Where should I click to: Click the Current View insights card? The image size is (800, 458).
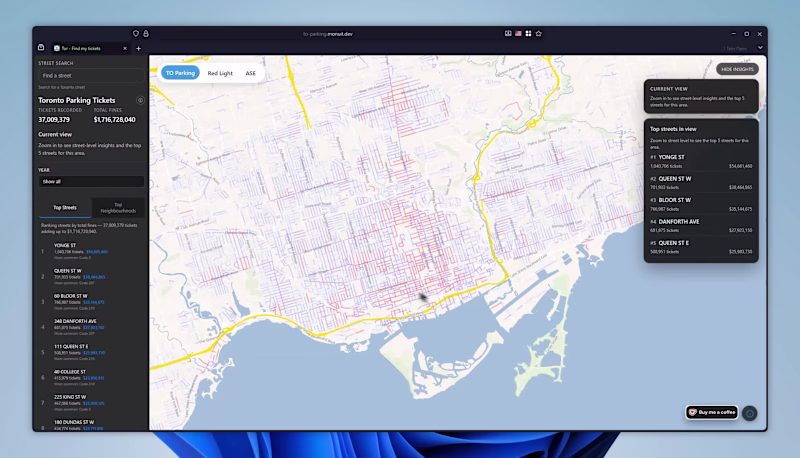point(701,96)
